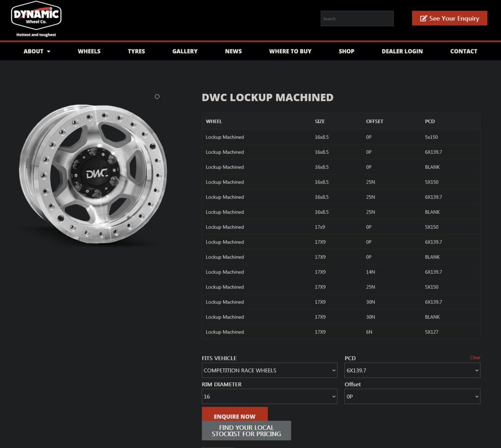
Task: Click the magnifier zoom icon on wheel image
Action: point(157,97)
